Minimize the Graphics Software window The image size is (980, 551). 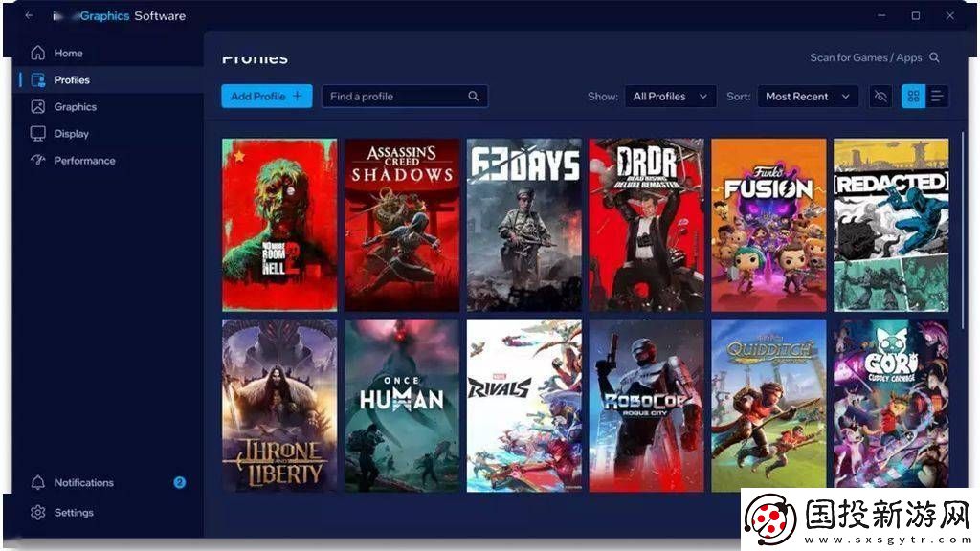[881, 15]
